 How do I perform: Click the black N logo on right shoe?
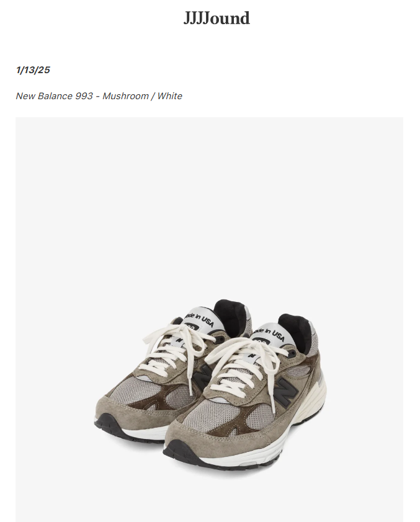pos(285,394)
